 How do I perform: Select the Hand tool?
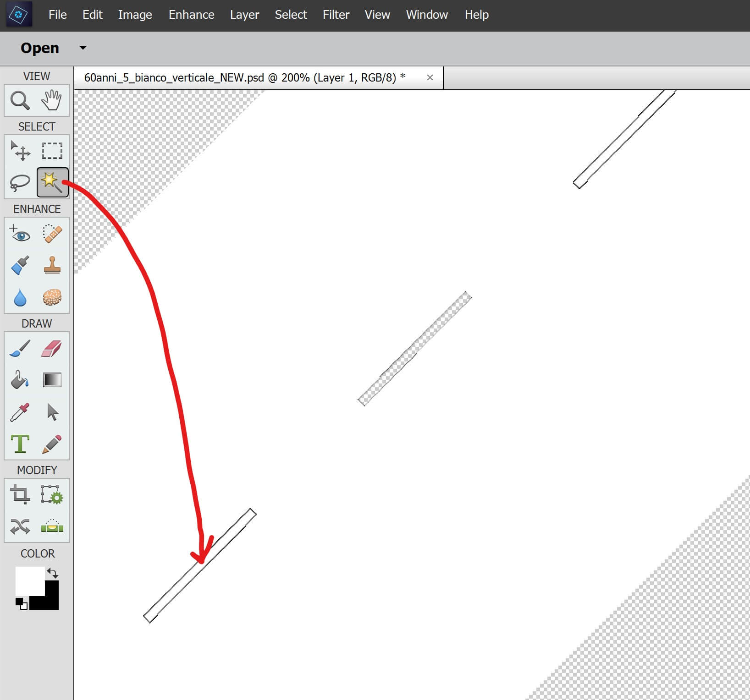pyautogui.click(x=52, y=100)
